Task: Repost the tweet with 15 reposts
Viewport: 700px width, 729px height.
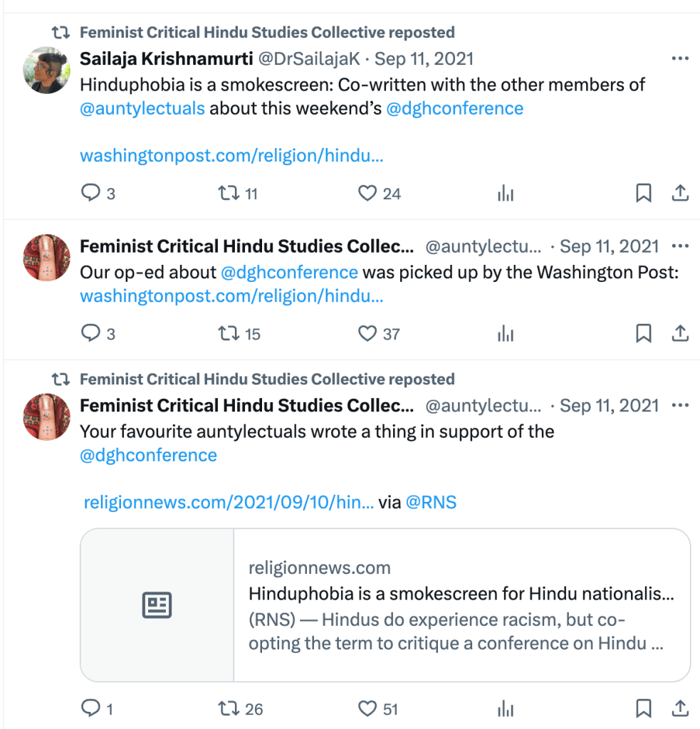Action: click(x=229, y=333)
